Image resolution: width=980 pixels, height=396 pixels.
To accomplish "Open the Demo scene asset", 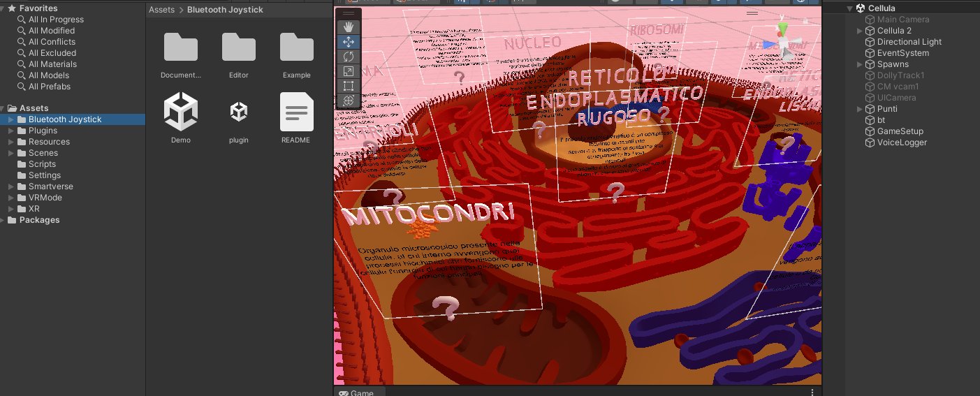I will [x=180, y=112].
